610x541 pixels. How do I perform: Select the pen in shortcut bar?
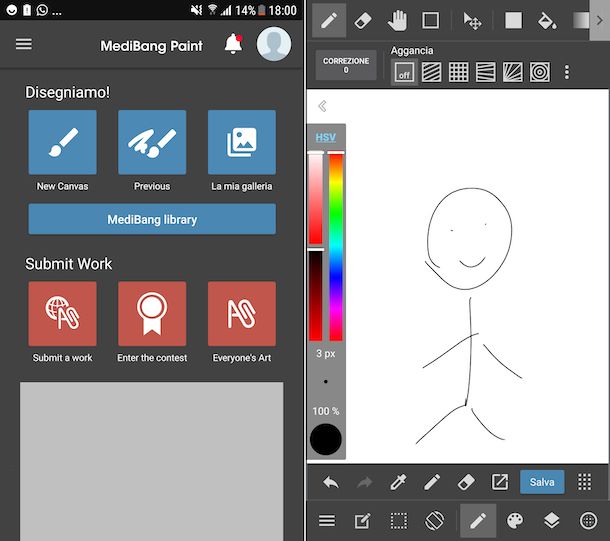coord(432,482)
